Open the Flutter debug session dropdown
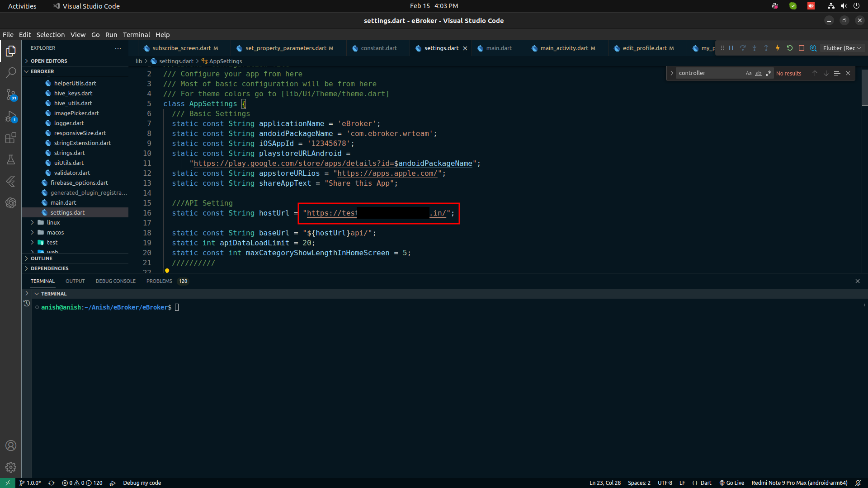868x488 pixels. (842, 48)
